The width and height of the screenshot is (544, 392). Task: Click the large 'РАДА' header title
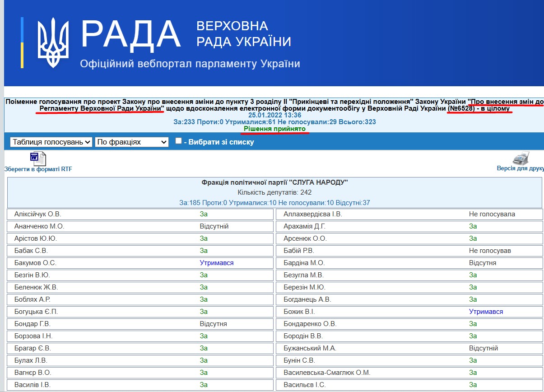(131, 34)
